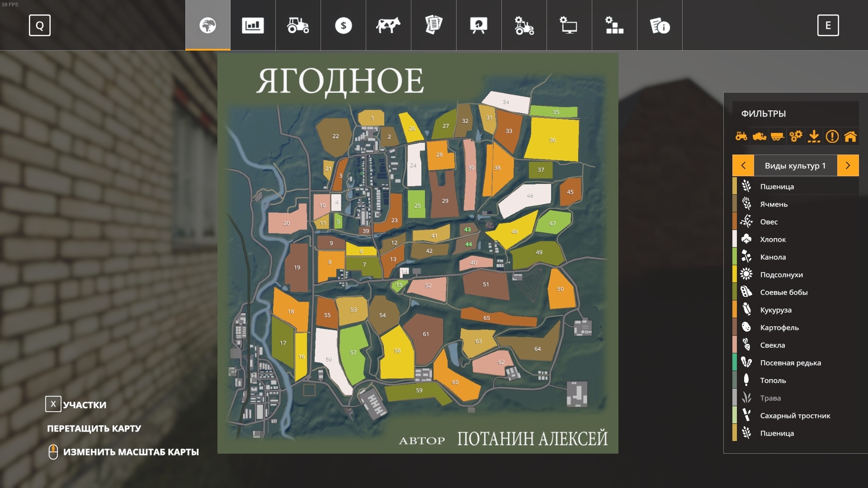
Task: Open the animals cow page
Action: pos(388,26)
